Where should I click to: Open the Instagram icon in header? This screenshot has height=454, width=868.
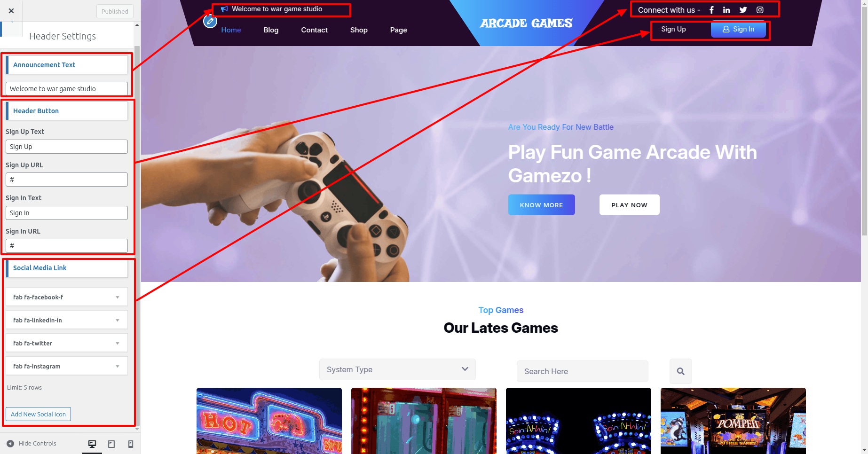click(760, 10)
